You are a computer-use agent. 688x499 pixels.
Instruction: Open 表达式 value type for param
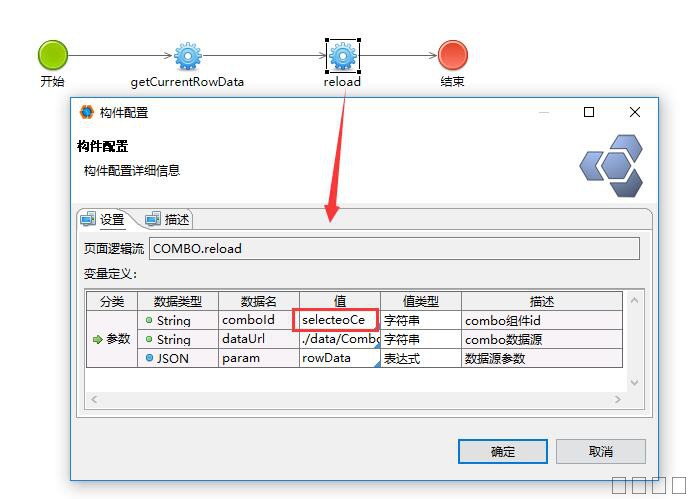click(420, 358)
